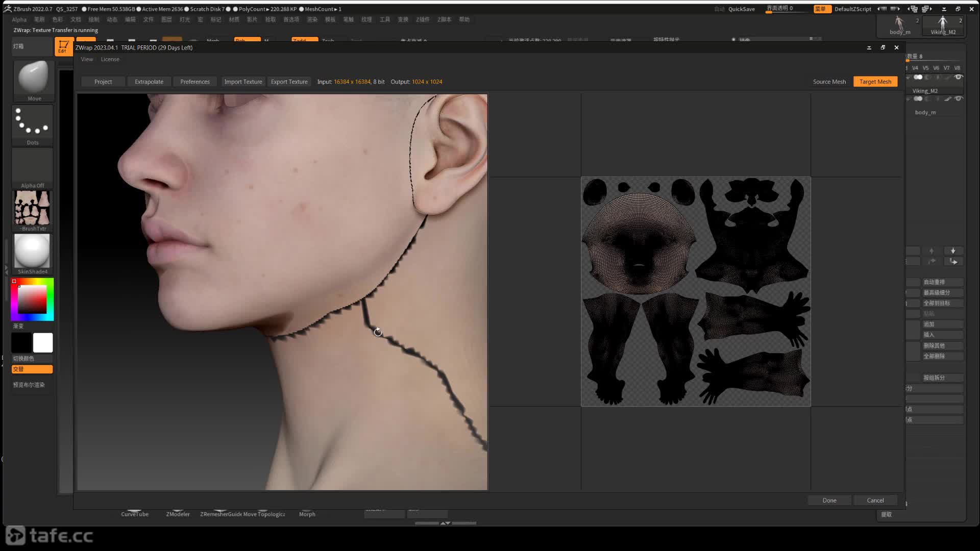Click the bent arrow subtool reorder icon
The width and height of the screenshot is (980, 551).
pos(952,261)
